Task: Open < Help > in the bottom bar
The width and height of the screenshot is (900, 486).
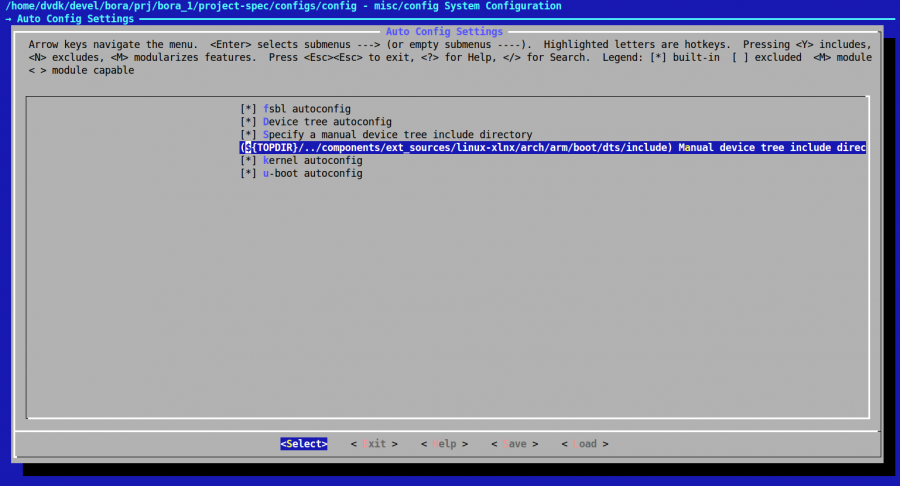Action: [x=444, y=444]
